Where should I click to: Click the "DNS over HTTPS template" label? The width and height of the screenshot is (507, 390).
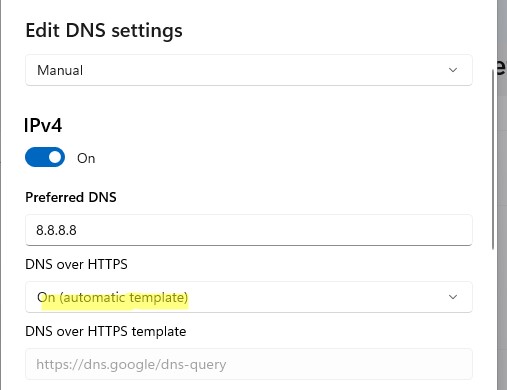coord(106,331)
